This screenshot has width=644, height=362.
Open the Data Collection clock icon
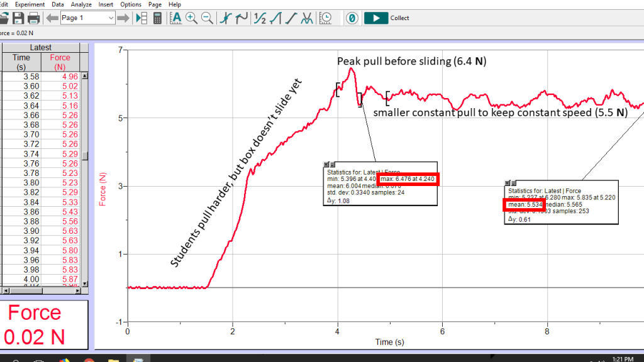tap(326, 18)
